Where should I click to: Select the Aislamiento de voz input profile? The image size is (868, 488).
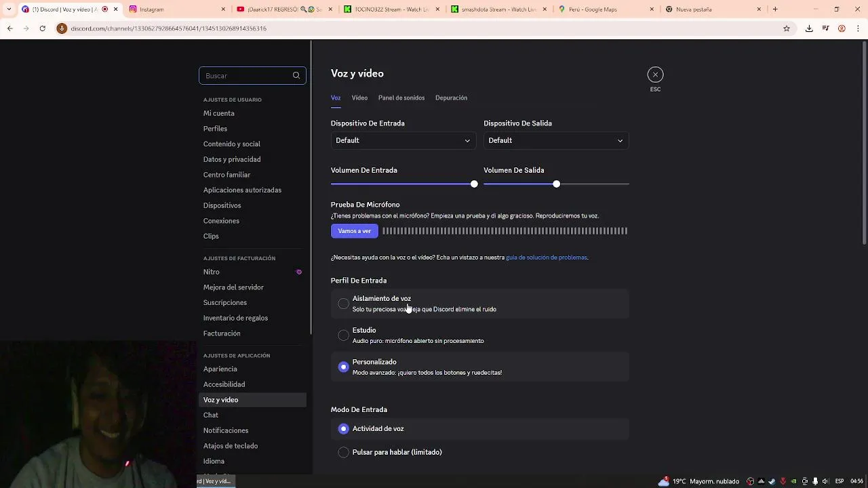(480, 304)
